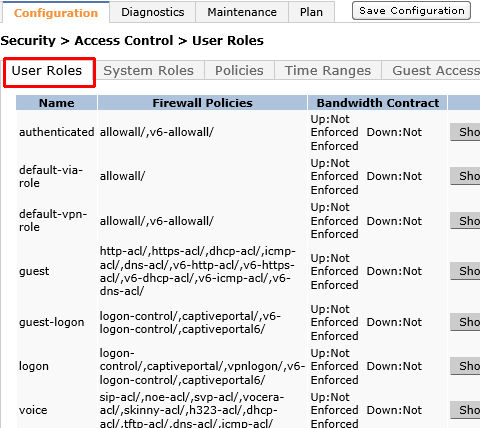480x428 pixels.
Task: Click the Bandwidth Contract column header
Action: tap(378, 103)
